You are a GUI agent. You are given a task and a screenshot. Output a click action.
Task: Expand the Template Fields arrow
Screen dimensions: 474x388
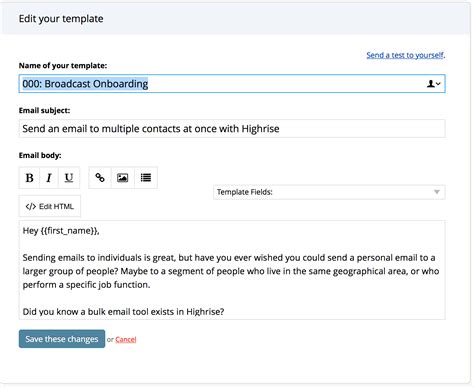click(437, 192)
